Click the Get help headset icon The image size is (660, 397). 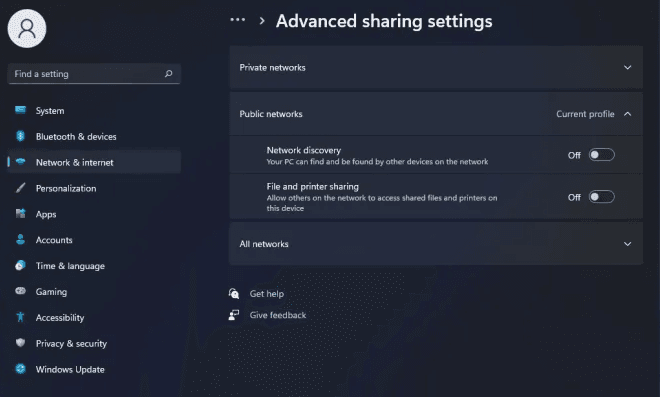coord(234,293)
